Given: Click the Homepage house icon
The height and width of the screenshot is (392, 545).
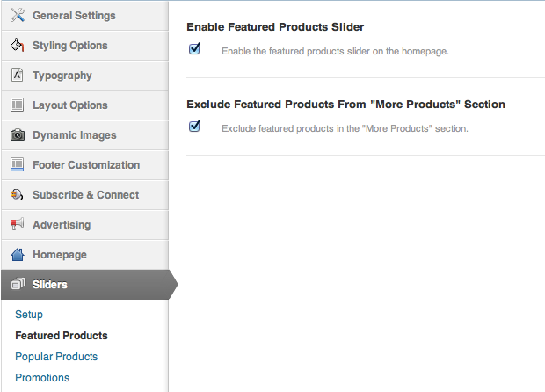Looking at the screenshot, I should coord(17,255).
